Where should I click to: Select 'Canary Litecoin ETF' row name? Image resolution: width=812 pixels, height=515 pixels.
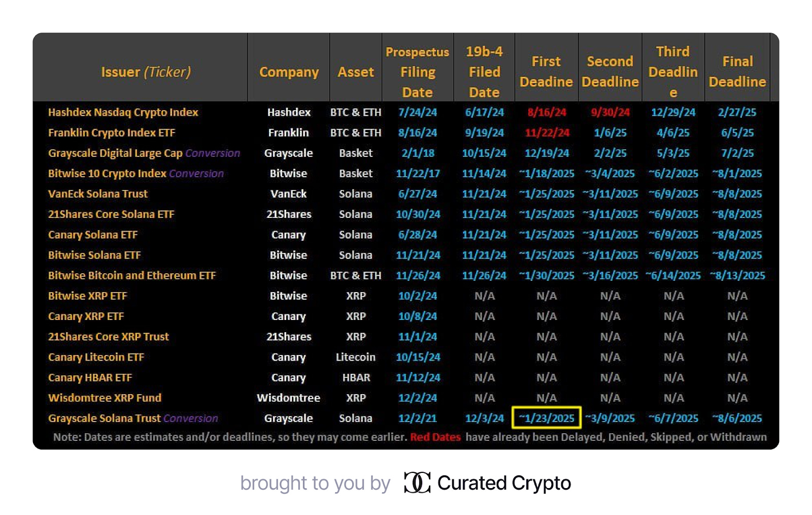[x=96, y=357]
